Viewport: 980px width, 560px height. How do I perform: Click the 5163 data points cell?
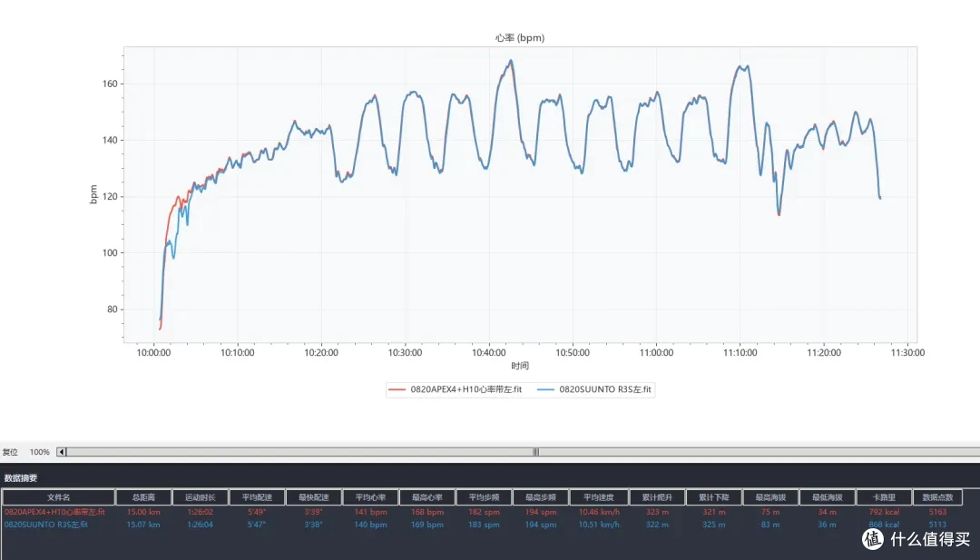pyautogui.click(x=937, y=512)
